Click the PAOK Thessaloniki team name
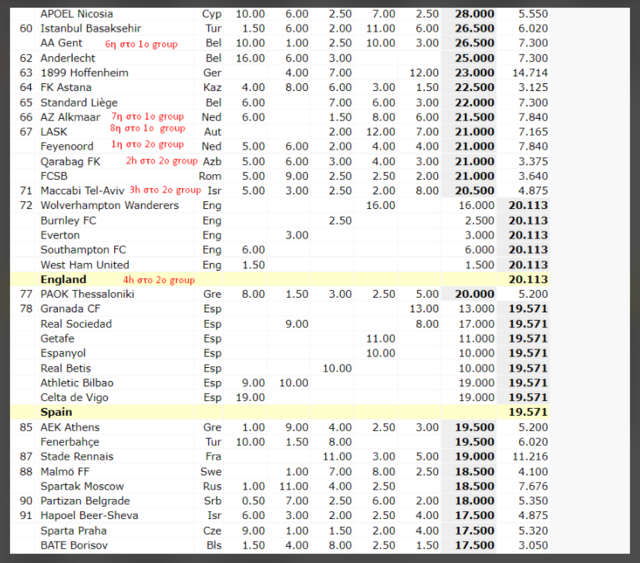Screen dimensions: 640x563 87,294
